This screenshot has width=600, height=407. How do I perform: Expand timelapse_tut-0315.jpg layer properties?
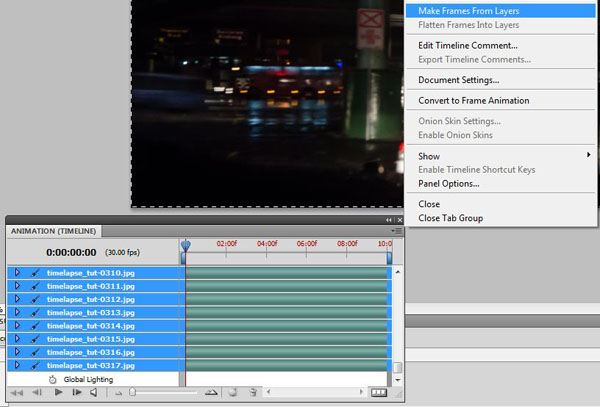pyautogui.click(x=17, y=339)
